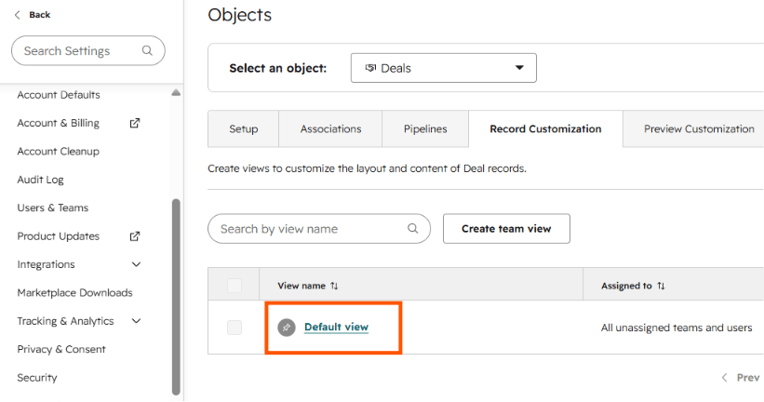
Task: Click the sidebar vertical scrollbar thumb
Action: point(176,297)
